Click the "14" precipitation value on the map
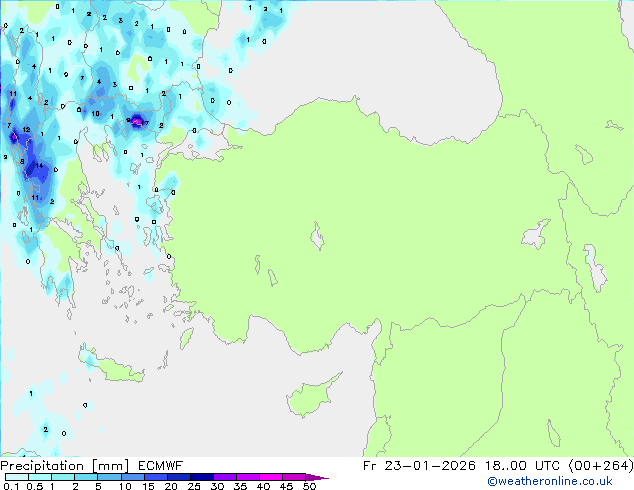 (39, 165)
